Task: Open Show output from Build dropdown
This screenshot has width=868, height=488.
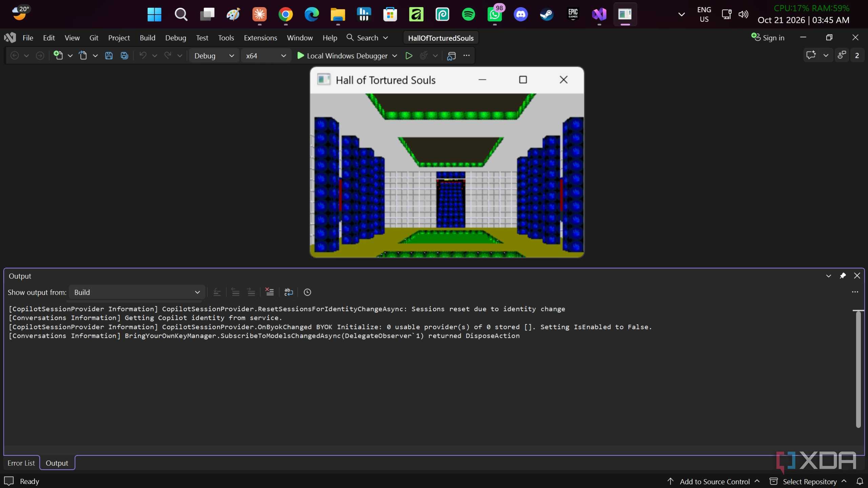Action: (137, 292)
